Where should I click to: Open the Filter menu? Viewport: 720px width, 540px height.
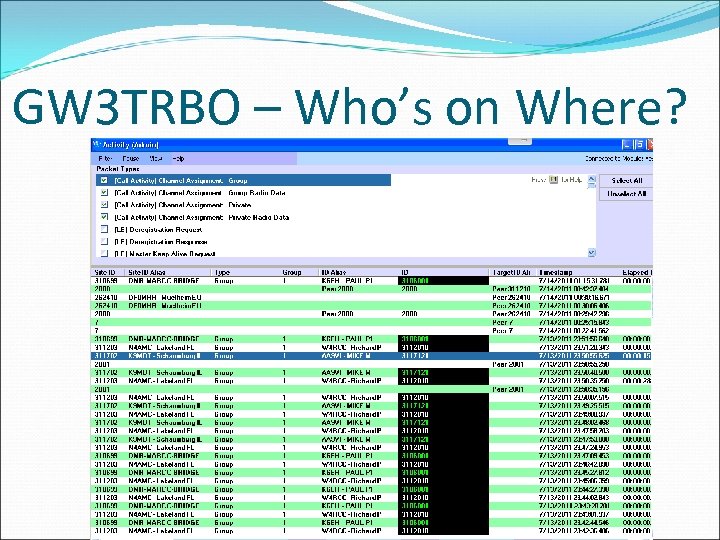[105, 158]
